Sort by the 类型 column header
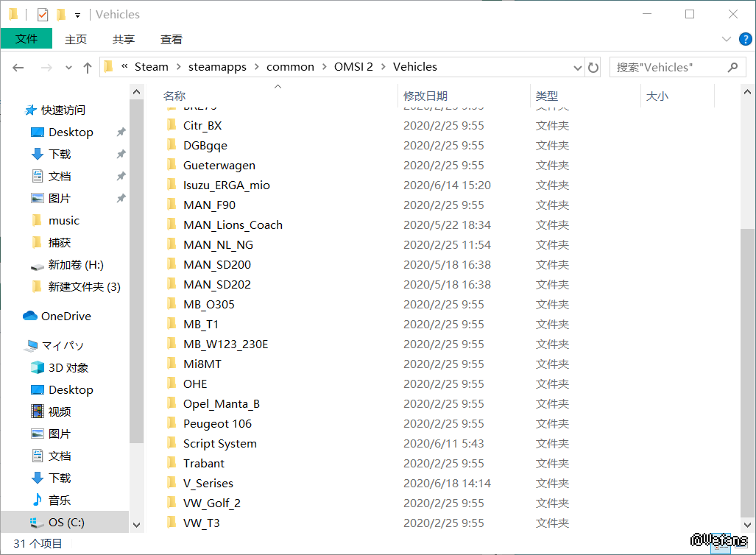This screenshot has width=756, height=555. pos(547,96)
